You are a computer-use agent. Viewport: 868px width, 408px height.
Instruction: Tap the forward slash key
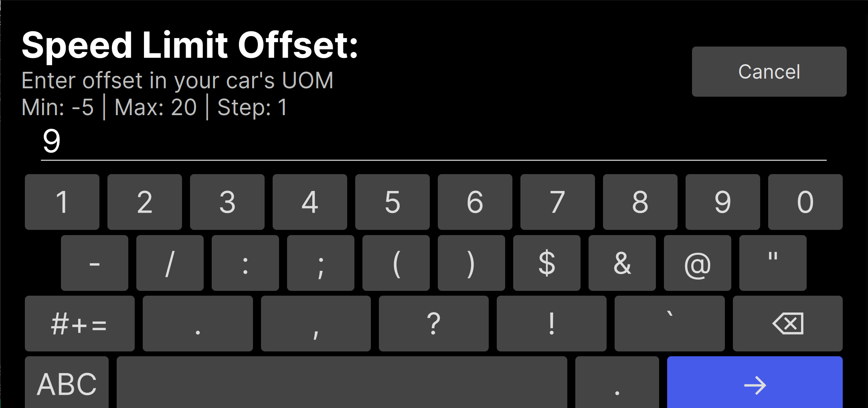point(170,263)
